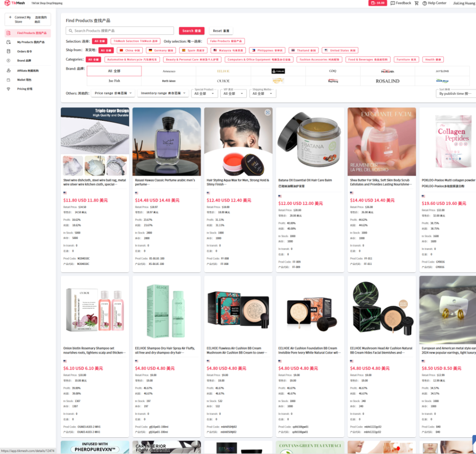476x454 pixels.
Task: Open Help Center question-mark icon
Action: (x=425, y=3)
